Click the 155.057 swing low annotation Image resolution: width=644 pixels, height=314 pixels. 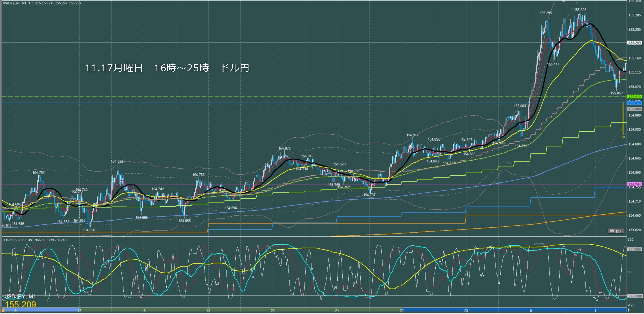(616, 93)
